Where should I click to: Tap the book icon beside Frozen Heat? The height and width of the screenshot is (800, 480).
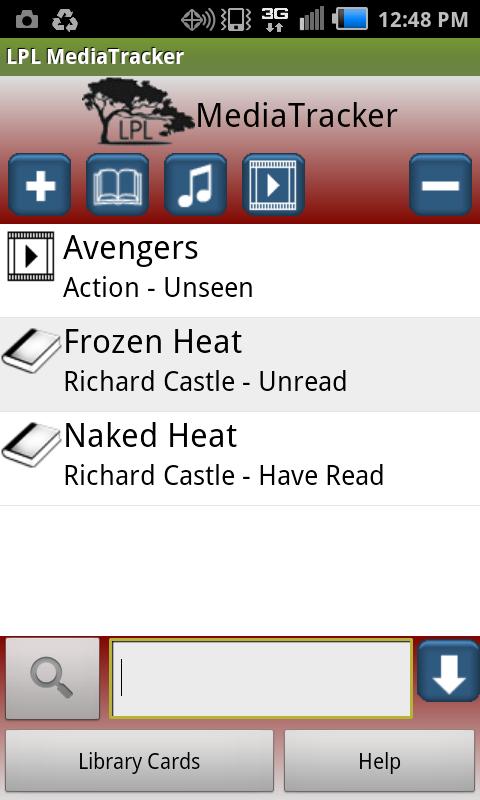tap(32, 351)
